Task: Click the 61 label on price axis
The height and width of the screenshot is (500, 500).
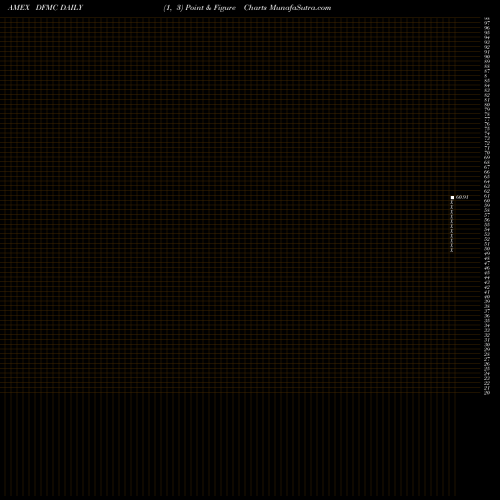Action: click(x=487, y=196)
